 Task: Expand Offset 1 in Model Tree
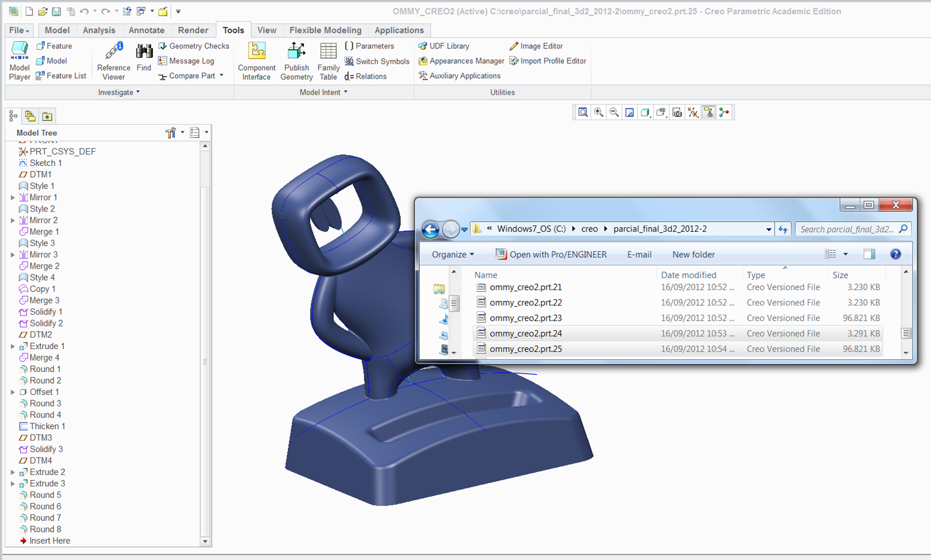[13, 392]
